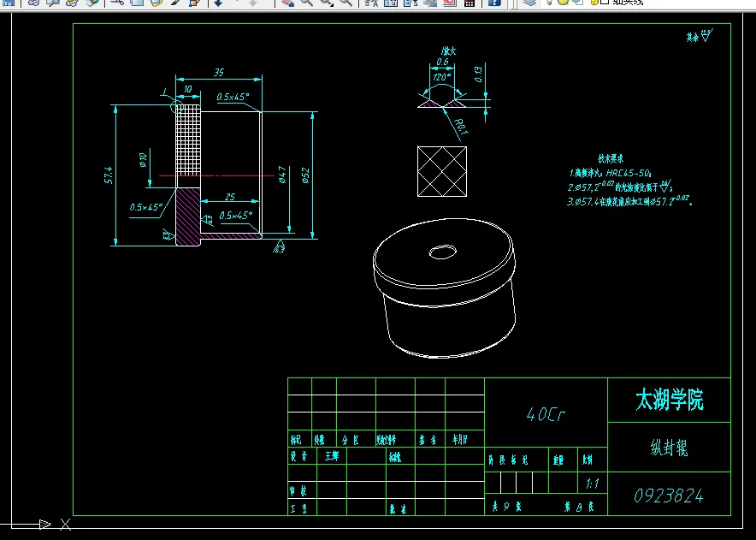Select the 0.5×45° chamfer note under 35
Viewport: 756px width, 540px height.
pos(233,97)
